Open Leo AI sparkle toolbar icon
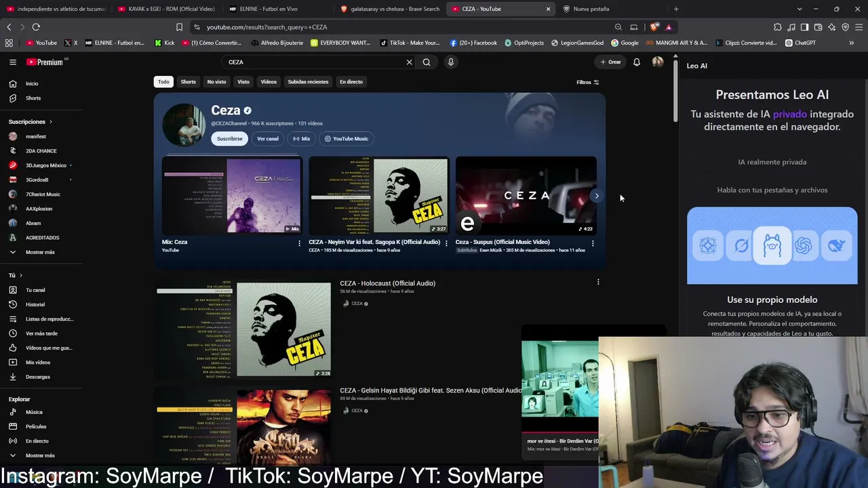Screen dimensions: 868x488 [x=831, y=27]
